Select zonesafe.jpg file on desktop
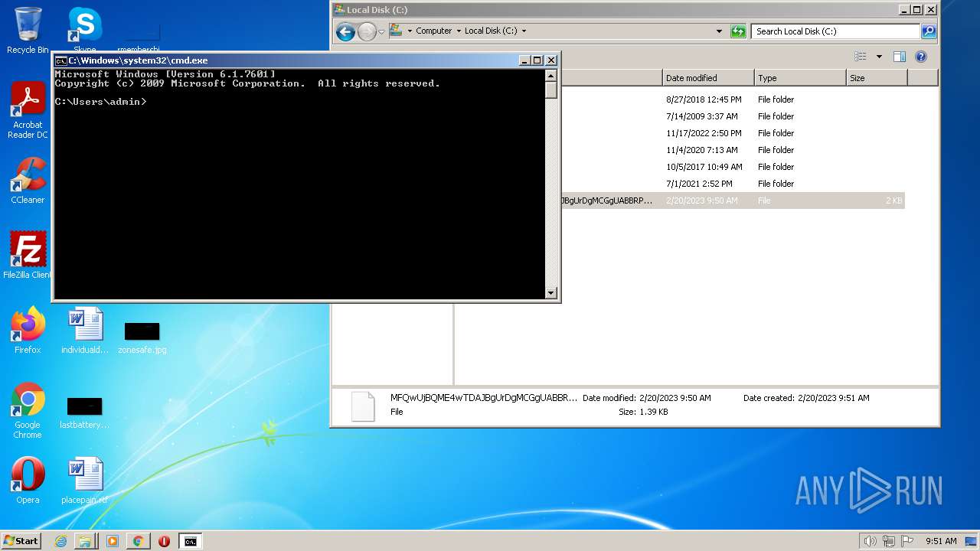The height and width of the screenshot is (551, 980). click(142, 337)
